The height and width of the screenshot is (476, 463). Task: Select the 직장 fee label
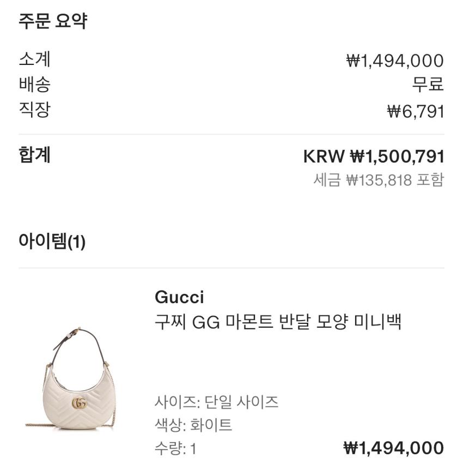(x=34, y=110)
